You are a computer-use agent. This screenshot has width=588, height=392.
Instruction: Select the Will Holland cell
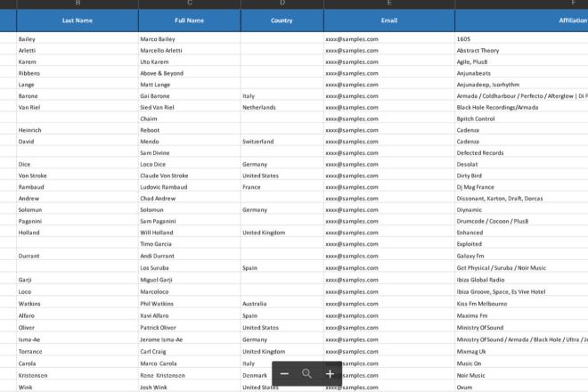pos(190,233)
